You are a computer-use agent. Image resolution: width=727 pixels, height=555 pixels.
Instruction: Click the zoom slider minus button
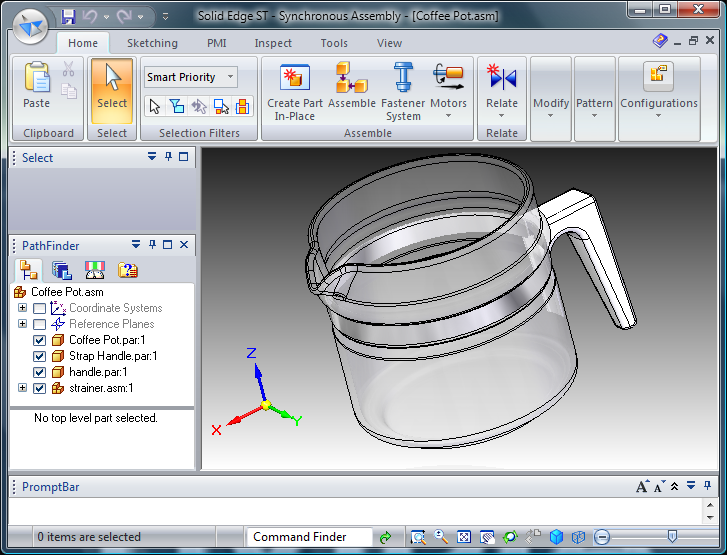coord(602,537)
